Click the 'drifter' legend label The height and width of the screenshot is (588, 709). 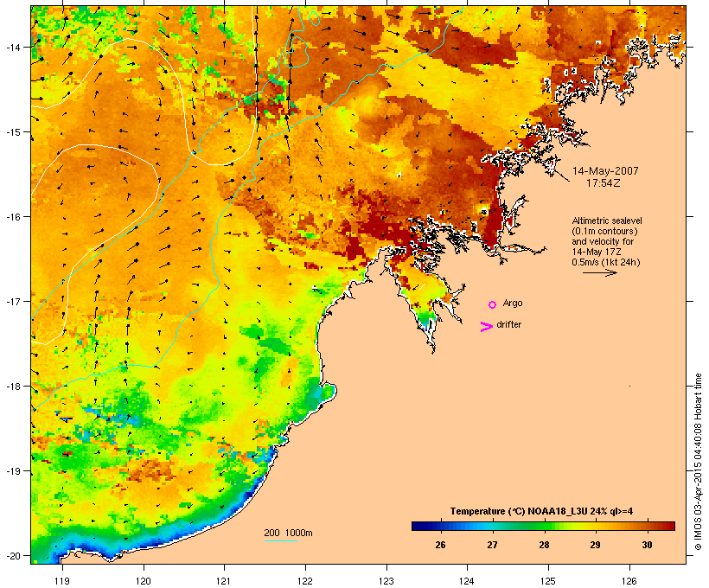508,324
